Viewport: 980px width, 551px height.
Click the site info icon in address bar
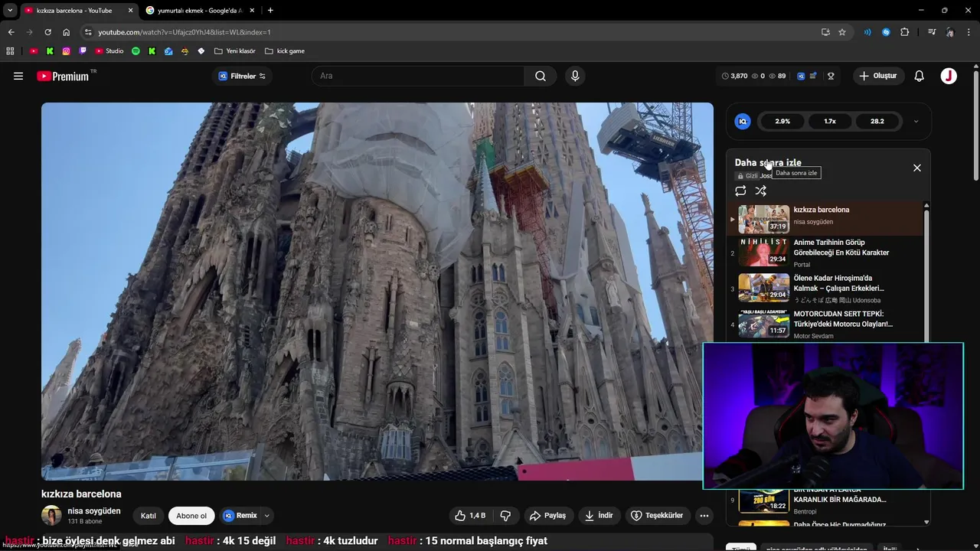click(88, 32)
